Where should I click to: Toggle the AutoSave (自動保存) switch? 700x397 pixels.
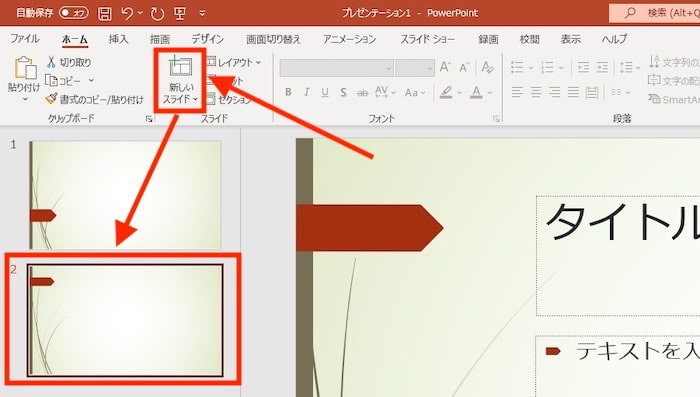pyautogui.click(x=74, y=13)
